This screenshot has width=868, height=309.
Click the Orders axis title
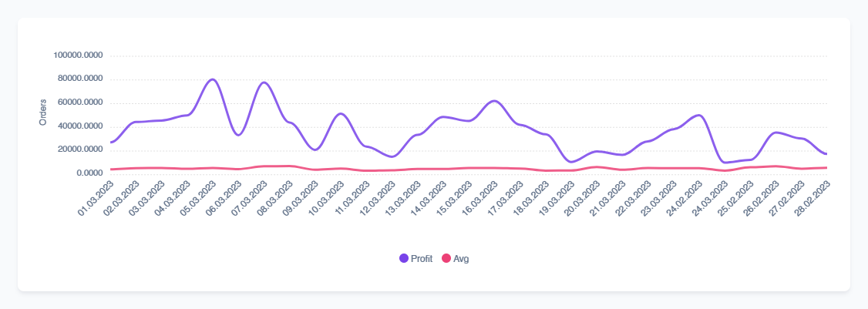43,113
